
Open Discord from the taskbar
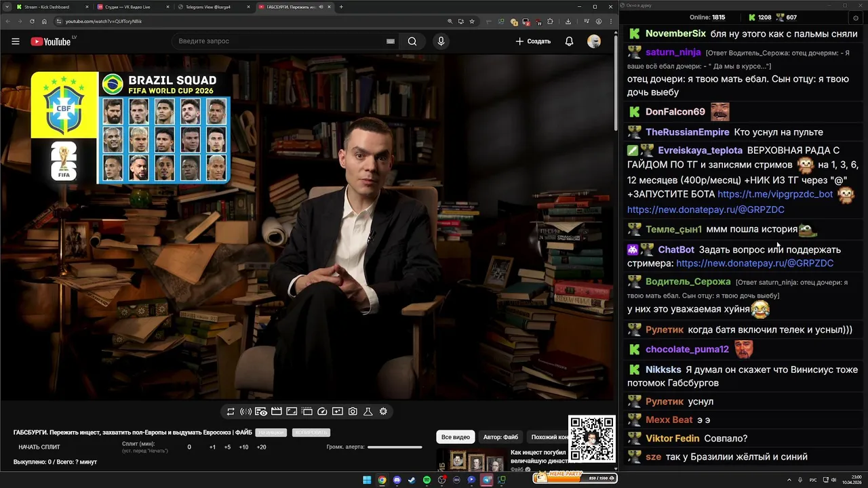tap(397, 480)
